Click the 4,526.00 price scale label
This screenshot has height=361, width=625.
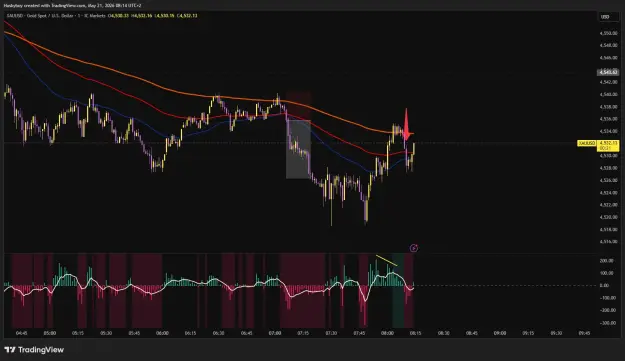(x=608, y=180)
